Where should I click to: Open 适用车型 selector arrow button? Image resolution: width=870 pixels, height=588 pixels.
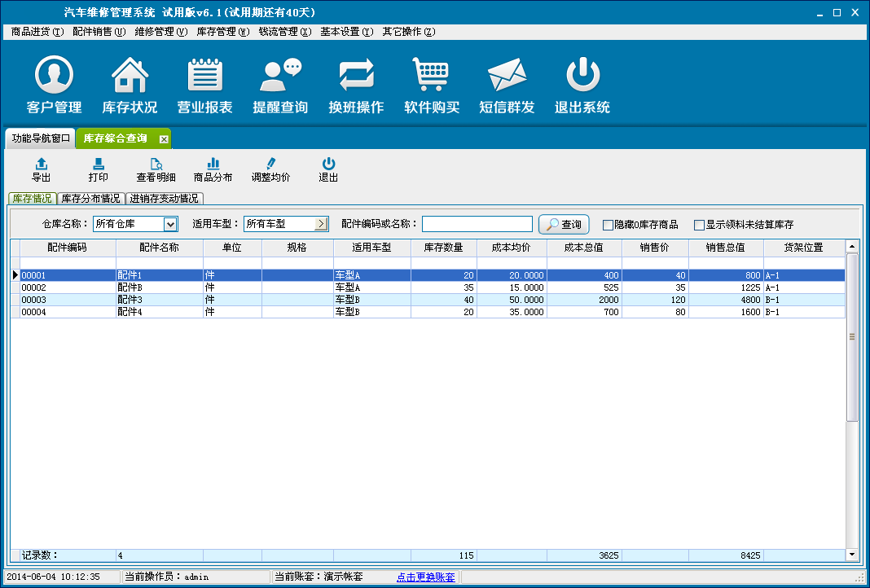[x=321, y=224]
